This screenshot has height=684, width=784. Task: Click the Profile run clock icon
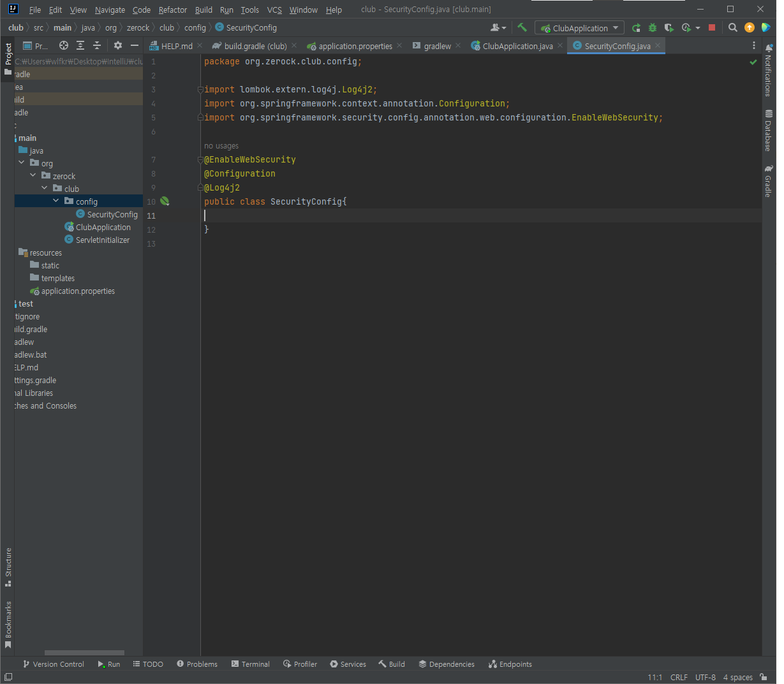pyautogui.click(x=686, y=27)
